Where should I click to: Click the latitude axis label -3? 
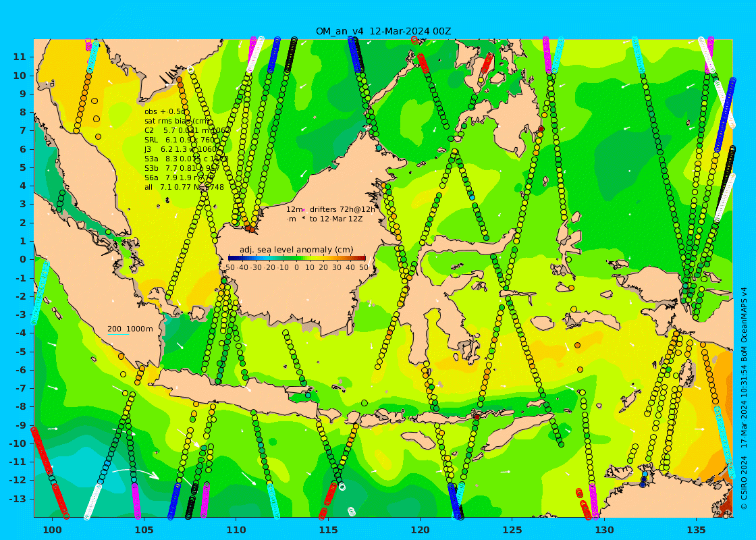pos(21,315)
